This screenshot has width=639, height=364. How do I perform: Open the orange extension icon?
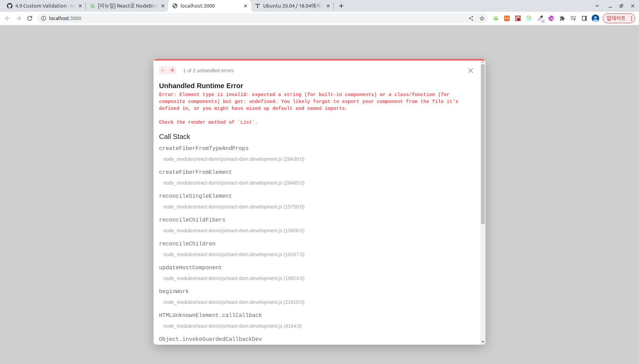(507, 18)
